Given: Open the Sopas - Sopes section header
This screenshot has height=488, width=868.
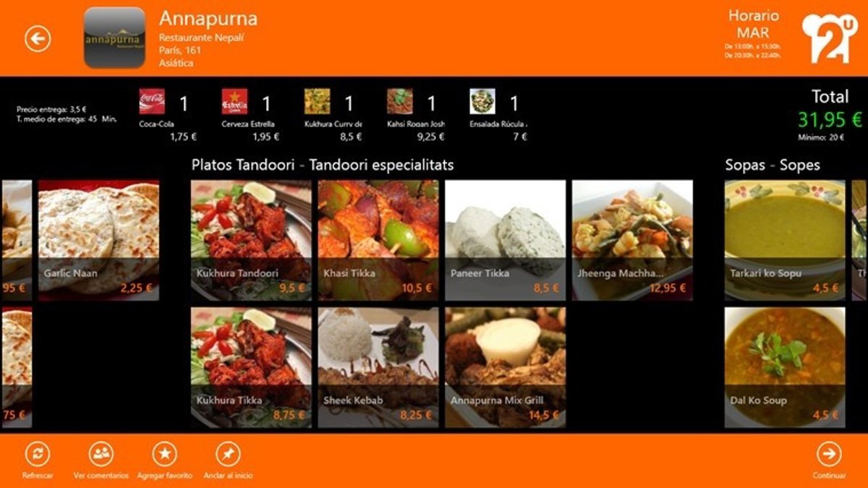Looking at the screenshot, I should coord(773,165).
